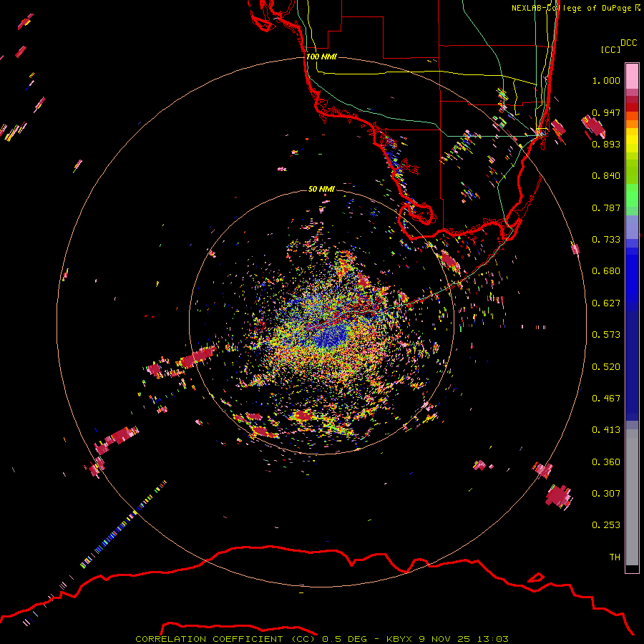Click the TH threshold label on the legend
Viewport: 644px width, 644px height.
click(615, 557)
